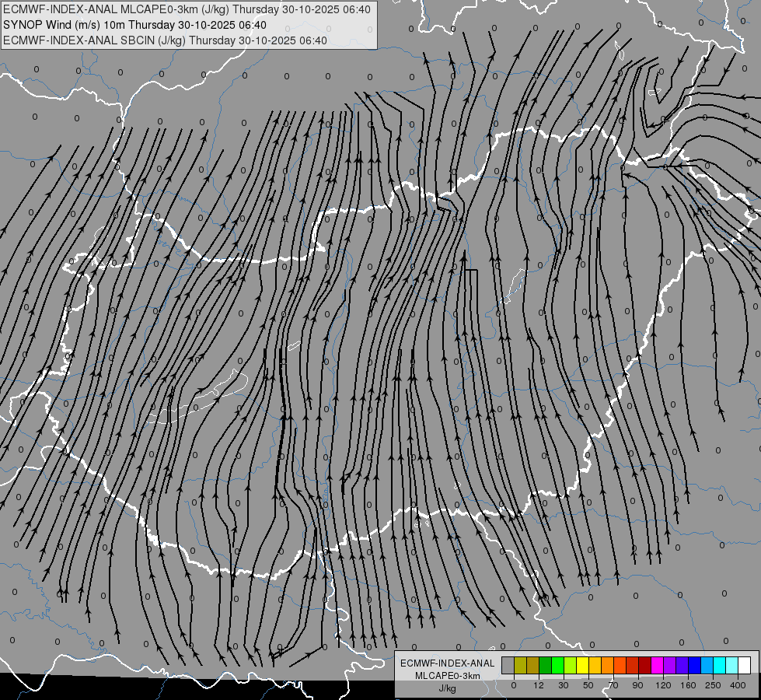Viewport: 761px width, 700px height.
Task: Click the white legend swatch at the end
Action: point(745,666)
